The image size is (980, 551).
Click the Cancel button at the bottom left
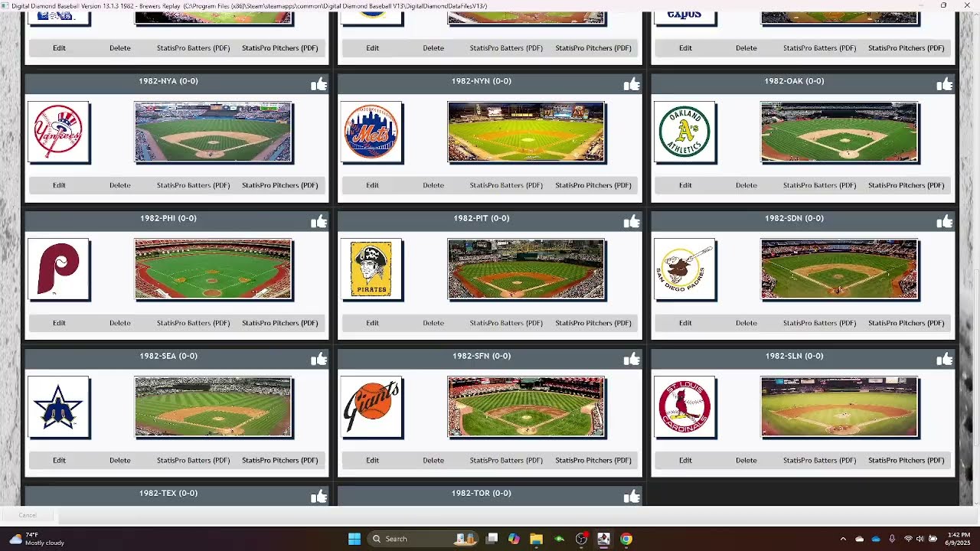coord(28,515)
